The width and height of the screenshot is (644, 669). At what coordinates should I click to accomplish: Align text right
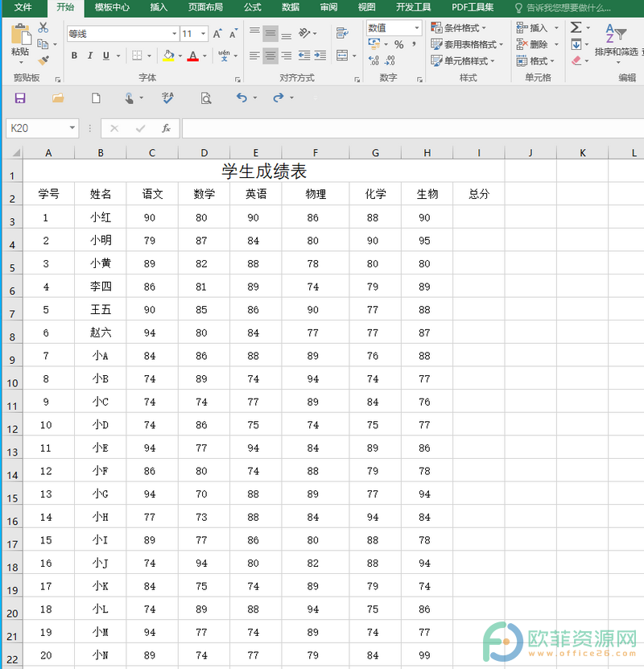(x=286, y=56)
